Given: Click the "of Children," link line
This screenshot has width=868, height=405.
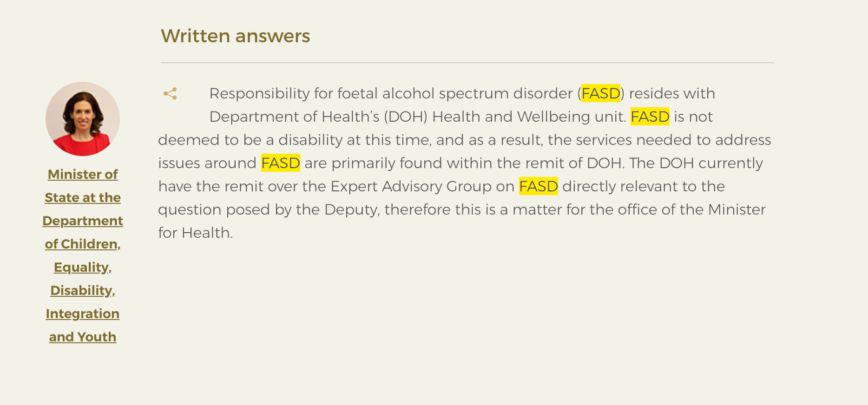Looking at the screenshot, I should (x=83, y=244).
